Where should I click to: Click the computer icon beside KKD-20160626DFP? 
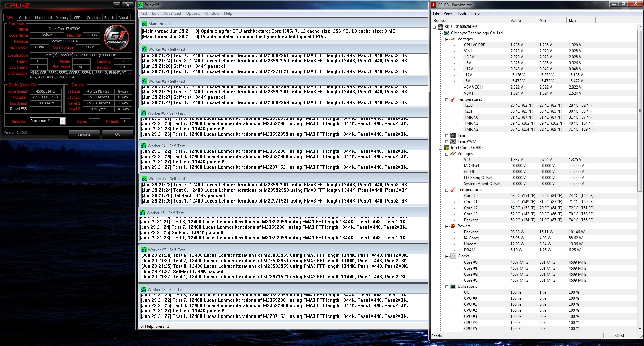coord(441,27)
